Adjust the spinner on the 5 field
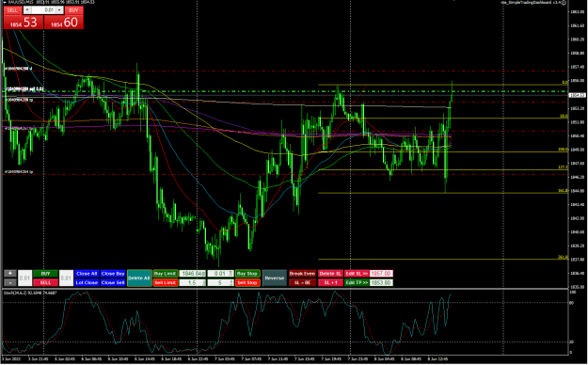588x365 pixels. [231, 282]
